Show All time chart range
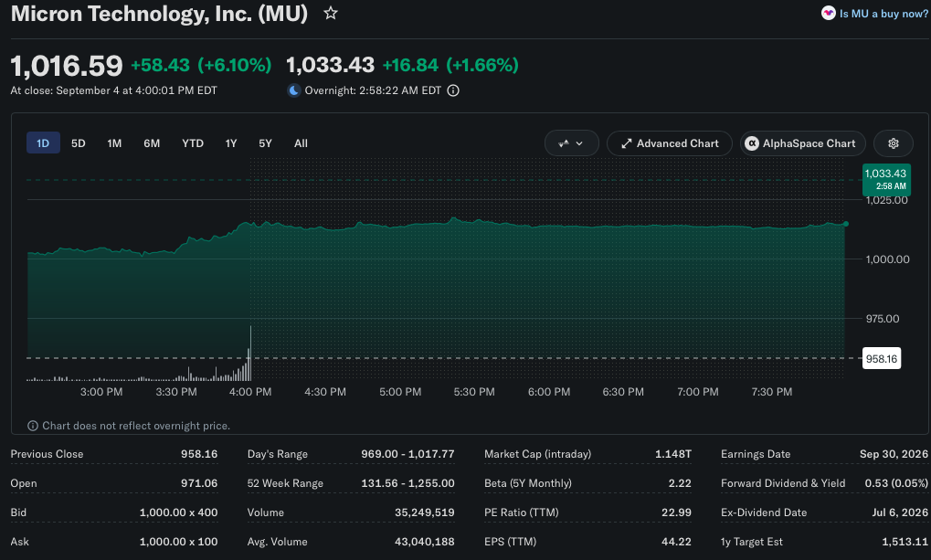 point(301,143)
